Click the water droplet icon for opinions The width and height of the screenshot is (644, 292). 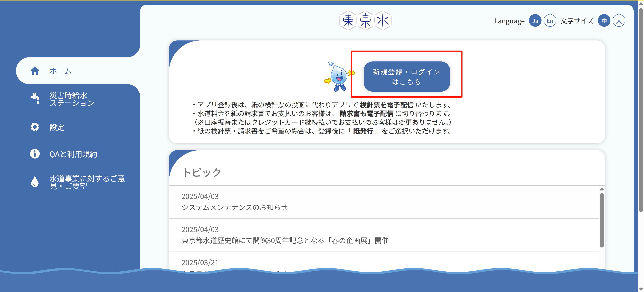point(35,182)
